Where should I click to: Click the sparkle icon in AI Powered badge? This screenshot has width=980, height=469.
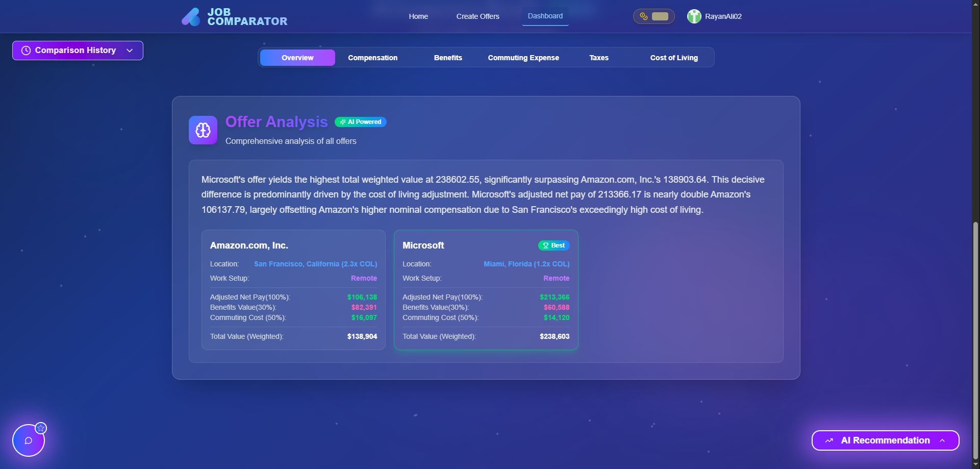[343, 122]
